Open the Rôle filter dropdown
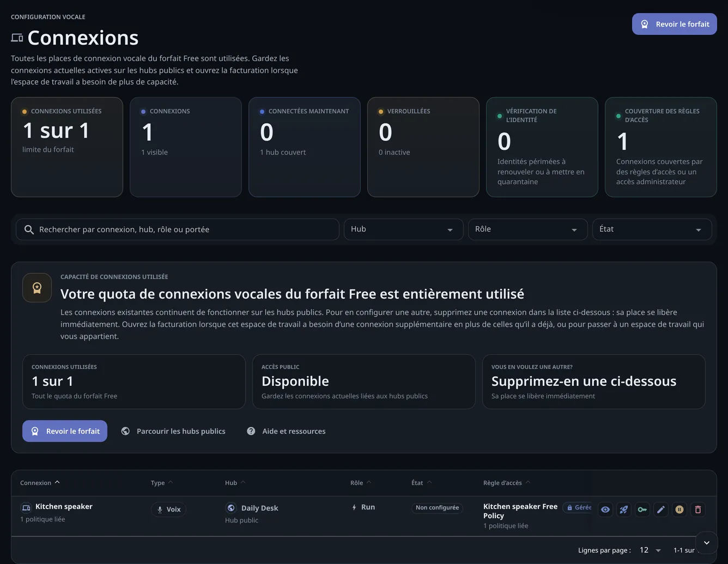The height and width of the screenshot is (564, 728). tap(528, 229)
